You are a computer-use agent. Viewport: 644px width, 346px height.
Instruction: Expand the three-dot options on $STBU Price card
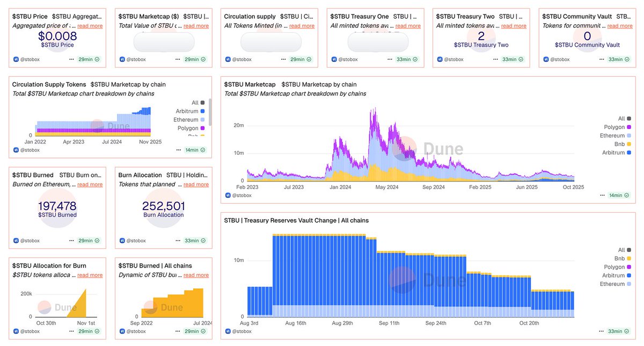(x=72, y=60)
